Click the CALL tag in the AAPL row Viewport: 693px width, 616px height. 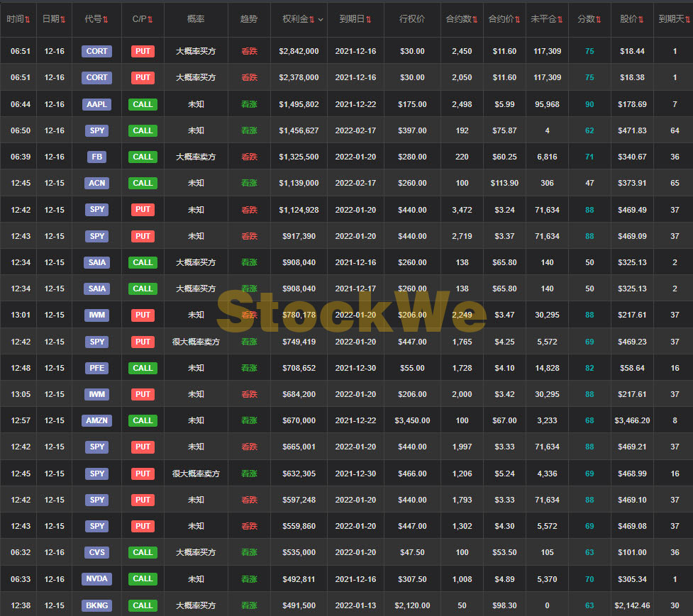tap(143, 104)
